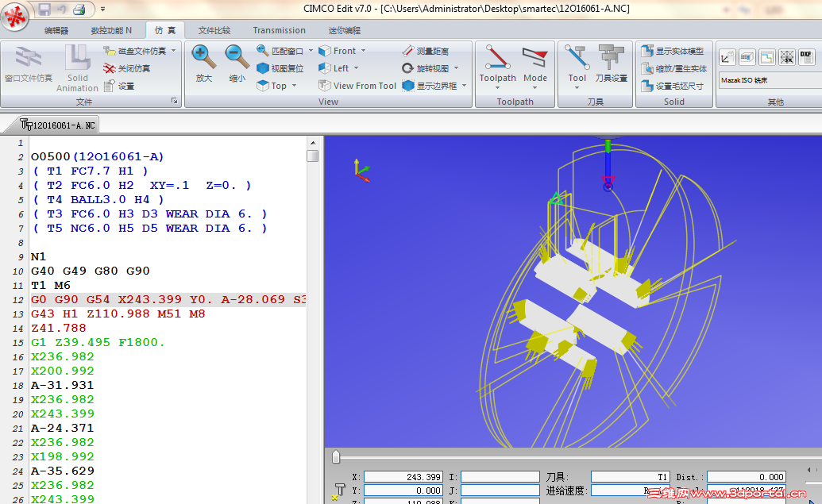Open quick access toolbar customize arrow
This screenshot has height=504, width=822.
click(102, 9)
